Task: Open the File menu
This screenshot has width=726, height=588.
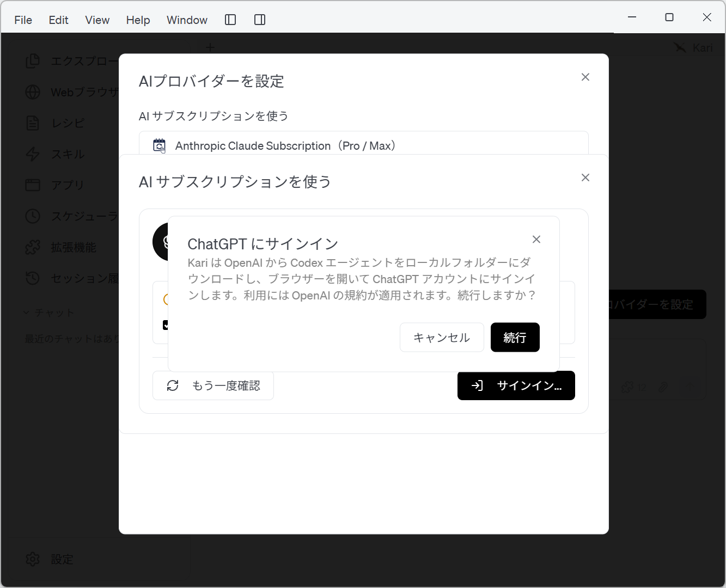Action: click(23, 20)
